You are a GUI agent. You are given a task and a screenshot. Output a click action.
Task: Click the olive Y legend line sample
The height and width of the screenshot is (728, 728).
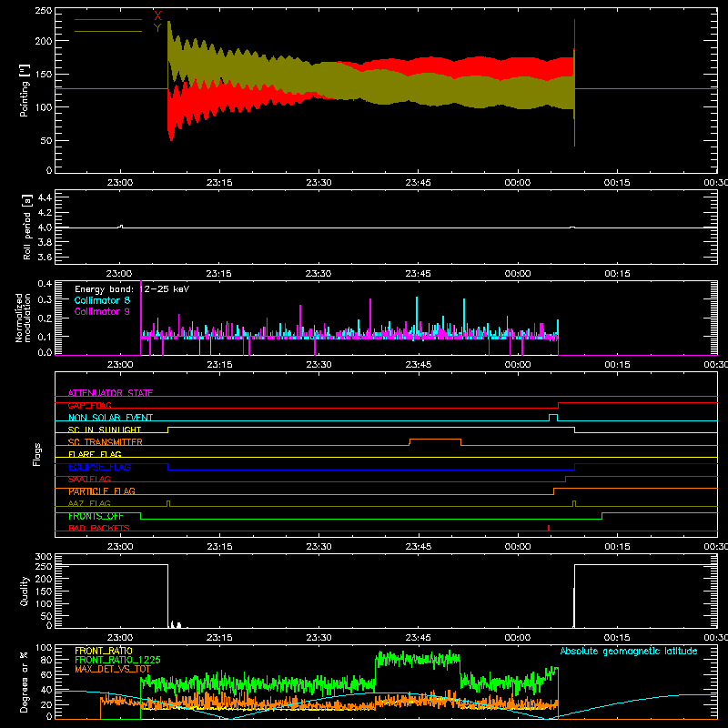coord(108,32)
